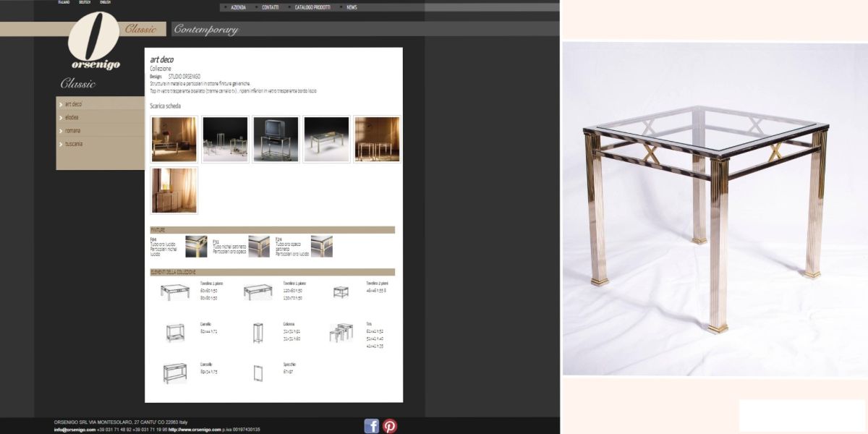Open the TV trolley gallery thumbnail
Viewport: 868px width, 434px height.
pos(276,139)
